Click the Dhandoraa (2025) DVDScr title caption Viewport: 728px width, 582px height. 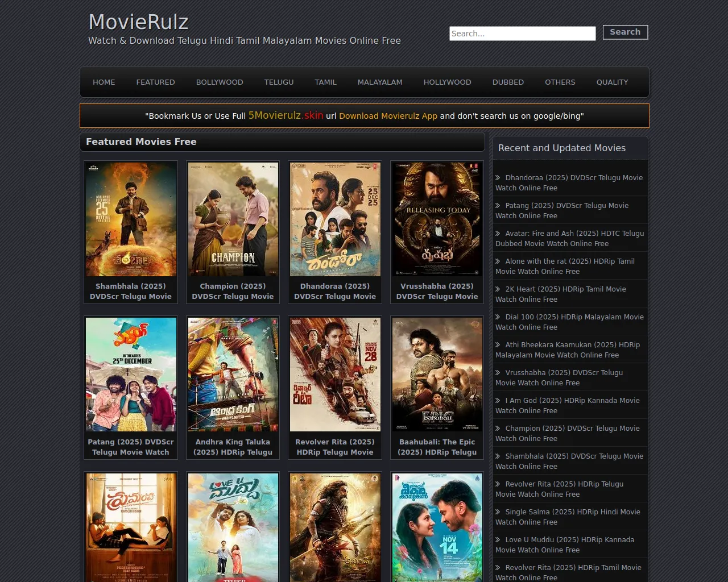(335, 291)
